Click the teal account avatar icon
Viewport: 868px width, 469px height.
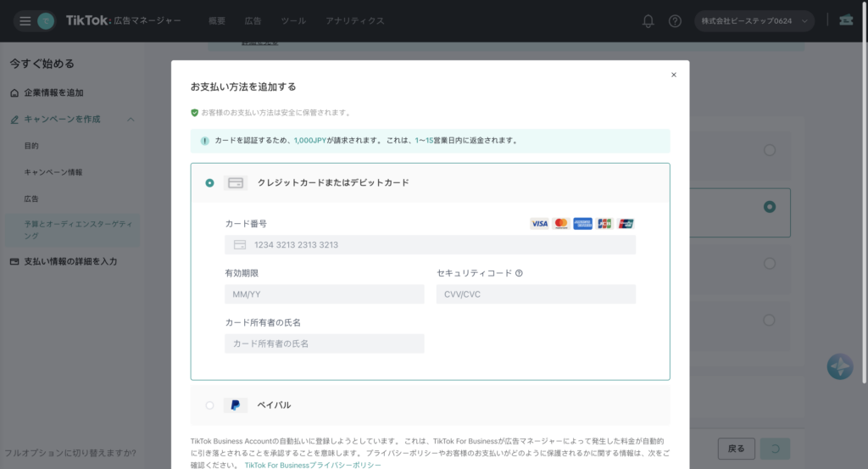pyautogui.click(x=46, y=21)
